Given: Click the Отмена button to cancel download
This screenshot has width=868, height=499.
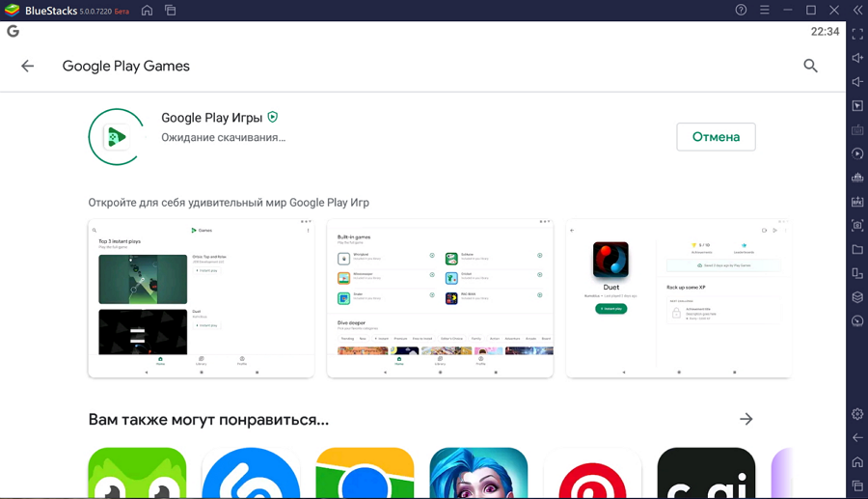Looking at the screenshot, I should click(x=716, y=137).
